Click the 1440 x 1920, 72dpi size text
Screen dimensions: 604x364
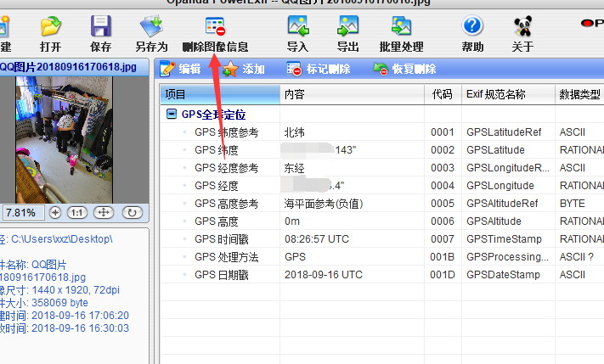coord(76,289)
